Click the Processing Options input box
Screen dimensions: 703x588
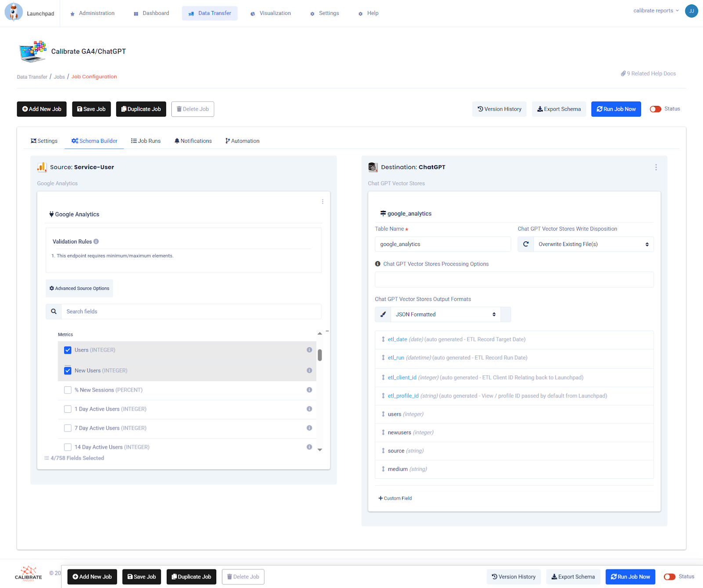(x=514, y=279)
